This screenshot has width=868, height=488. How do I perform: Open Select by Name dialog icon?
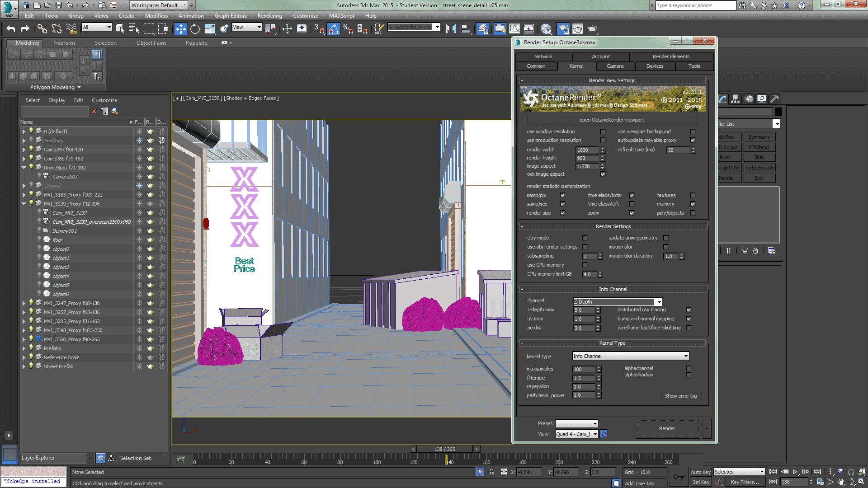(x=134, y=29)
